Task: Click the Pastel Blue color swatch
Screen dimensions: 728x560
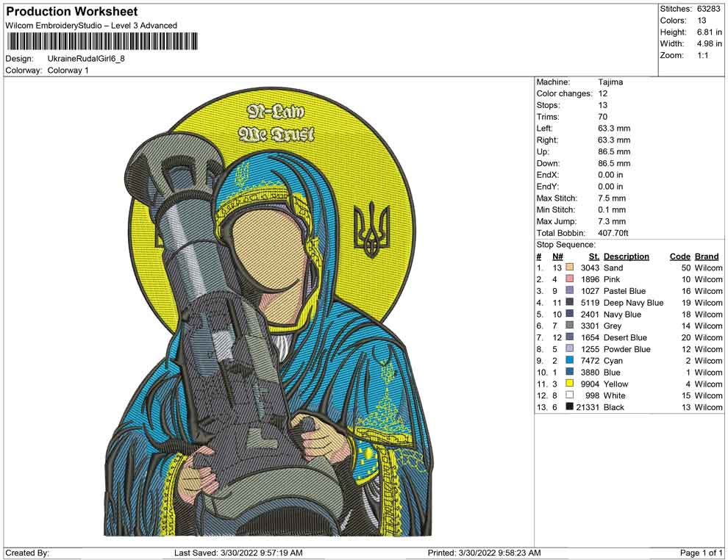Action: [x=570, y=290]
